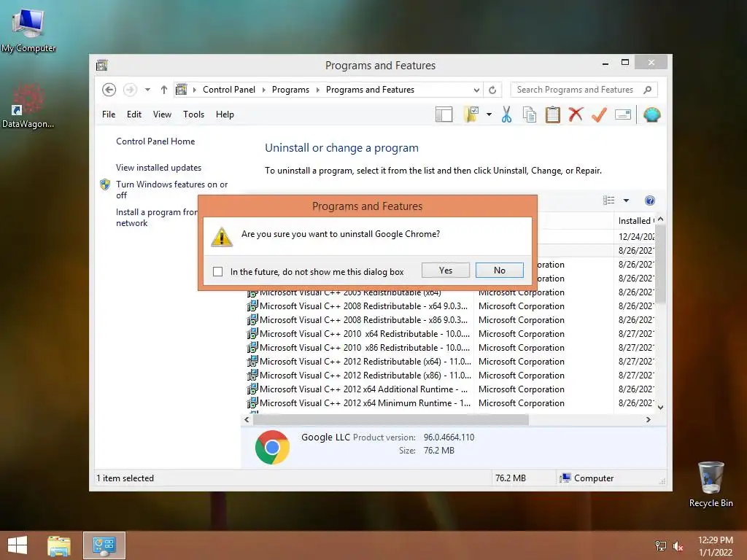Viewport: 747px width, 560px height.
Task: Open Turn Windows features on or off
Action: pos(171,190)
